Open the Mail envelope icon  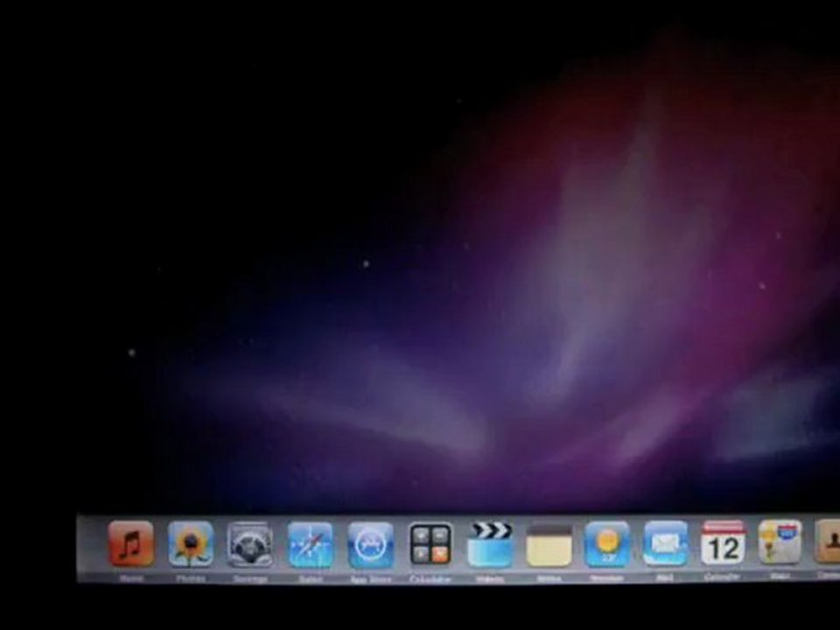(x=665, y=543)
